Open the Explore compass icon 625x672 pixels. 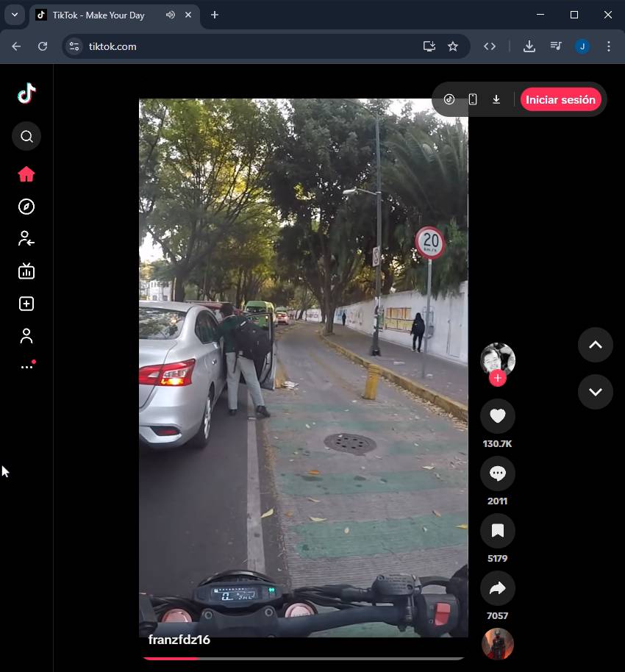click(x=26, y=207)
